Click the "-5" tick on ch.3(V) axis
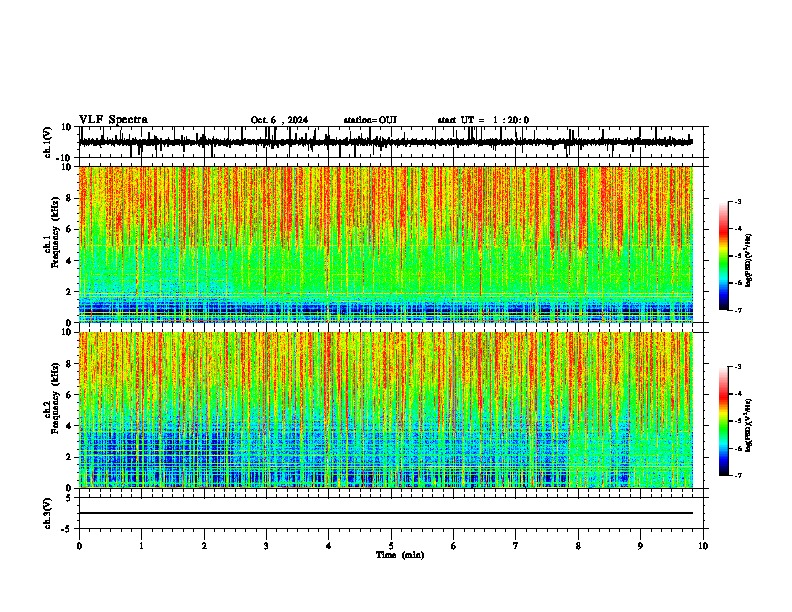The image size is (792, 612). click(x=67, y=529)
